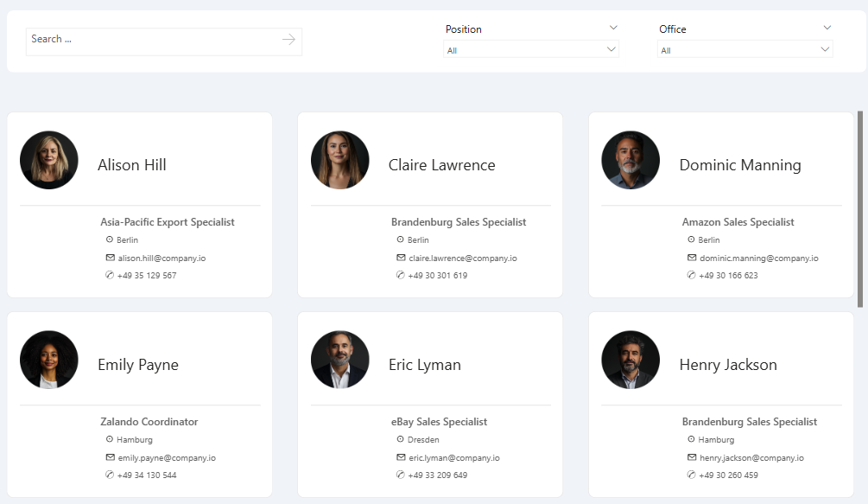Click Henry Jackson's phone number +49 30 260 459
Viewport: 868px width, 504px height.
(728, 475)
